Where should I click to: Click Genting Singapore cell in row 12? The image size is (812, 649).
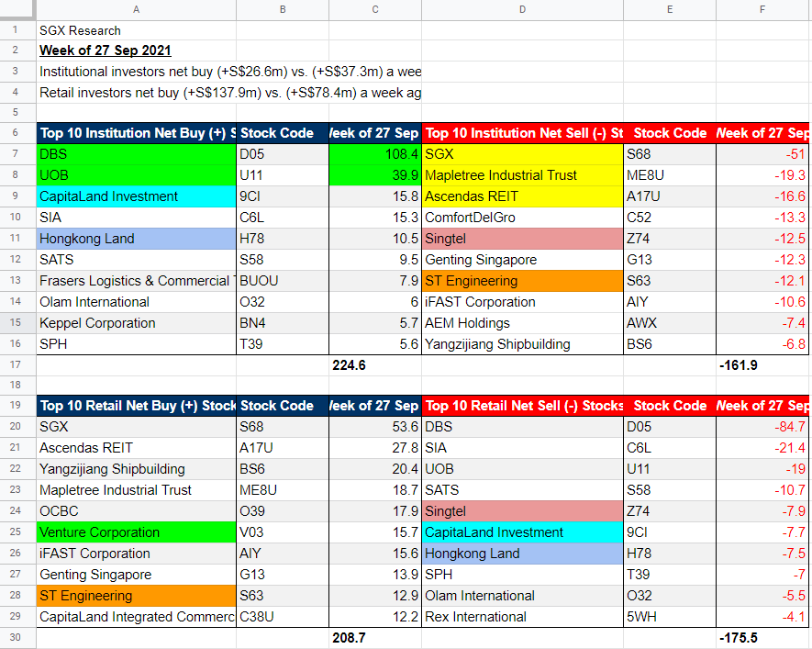pyautogui.click(x=522, y=260)
